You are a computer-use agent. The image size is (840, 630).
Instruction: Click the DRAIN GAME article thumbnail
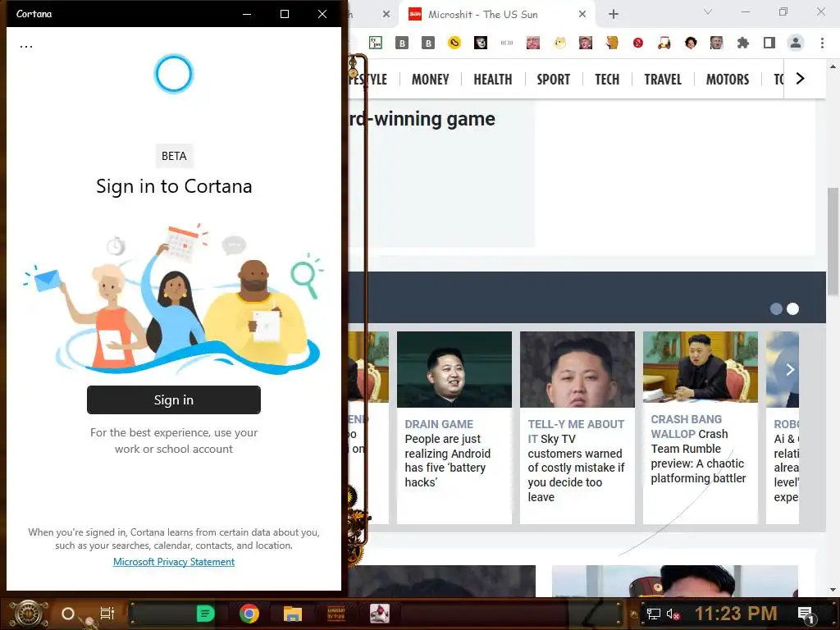454,370
